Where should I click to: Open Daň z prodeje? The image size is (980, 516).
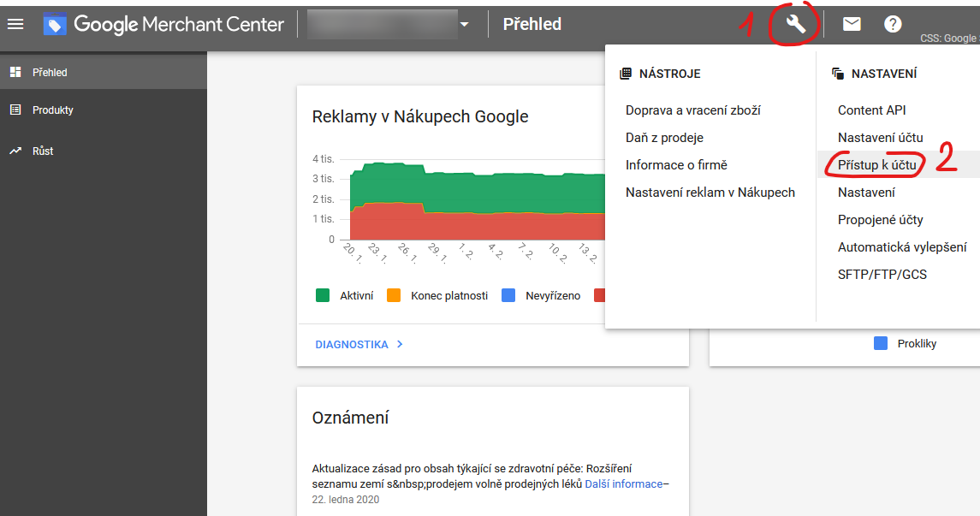click(x=664, y=138)
